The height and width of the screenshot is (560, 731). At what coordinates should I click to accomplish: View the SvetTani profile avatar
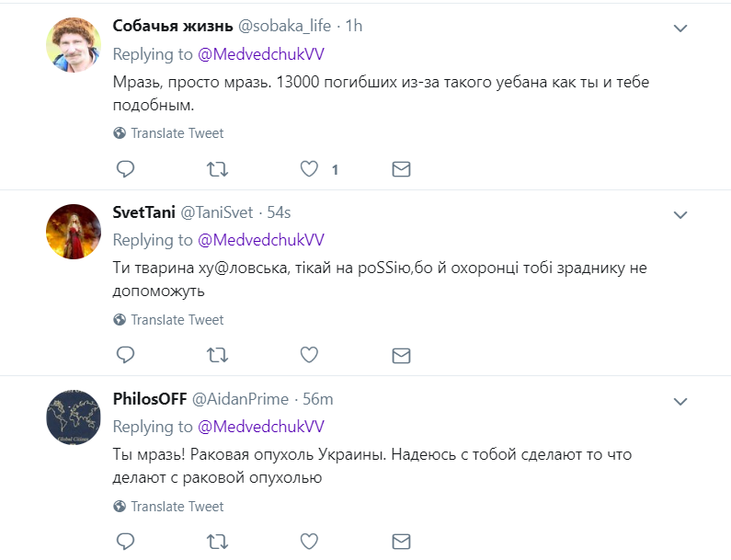74,232
